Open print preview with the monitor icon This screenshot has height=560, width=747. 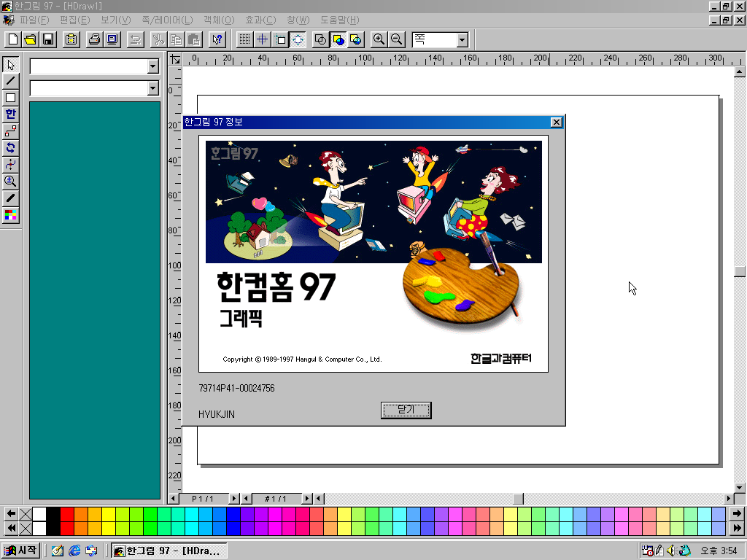(x=112, y=39)
